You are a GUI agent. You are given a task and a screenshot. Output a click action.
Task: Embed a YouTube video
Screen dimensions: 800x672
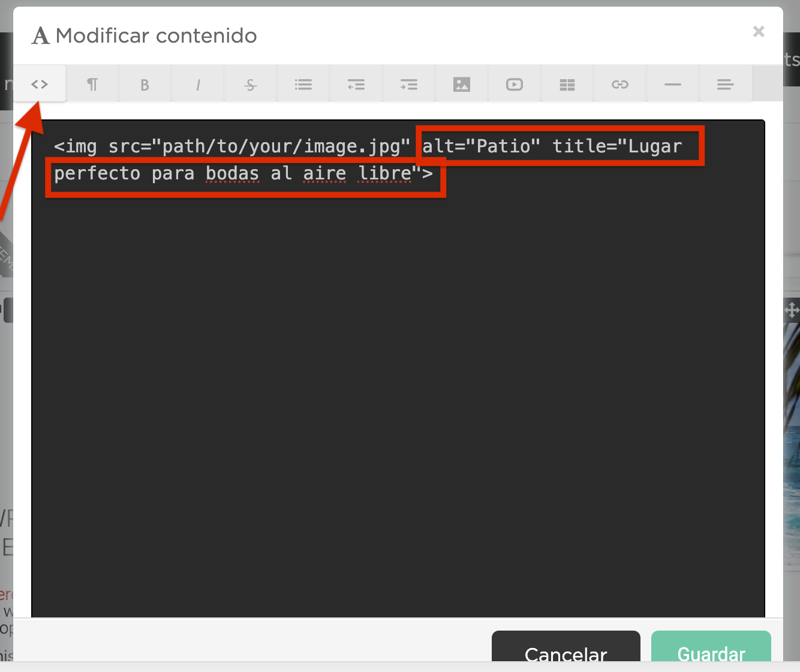514,83
